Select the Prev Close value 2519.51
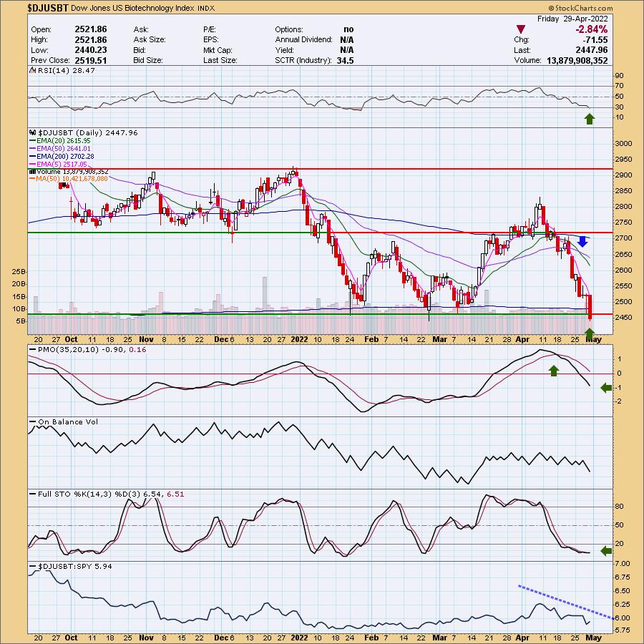The image size is (644, 644). pos(91,60)
